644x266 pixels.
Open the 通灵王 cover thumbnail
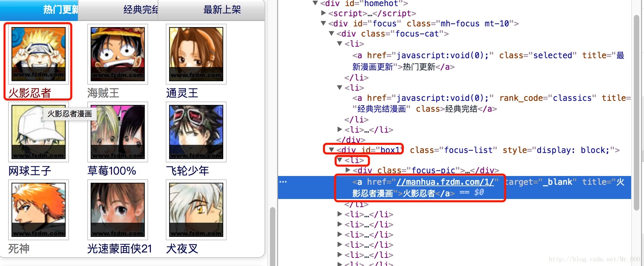(x=196, y=54)
